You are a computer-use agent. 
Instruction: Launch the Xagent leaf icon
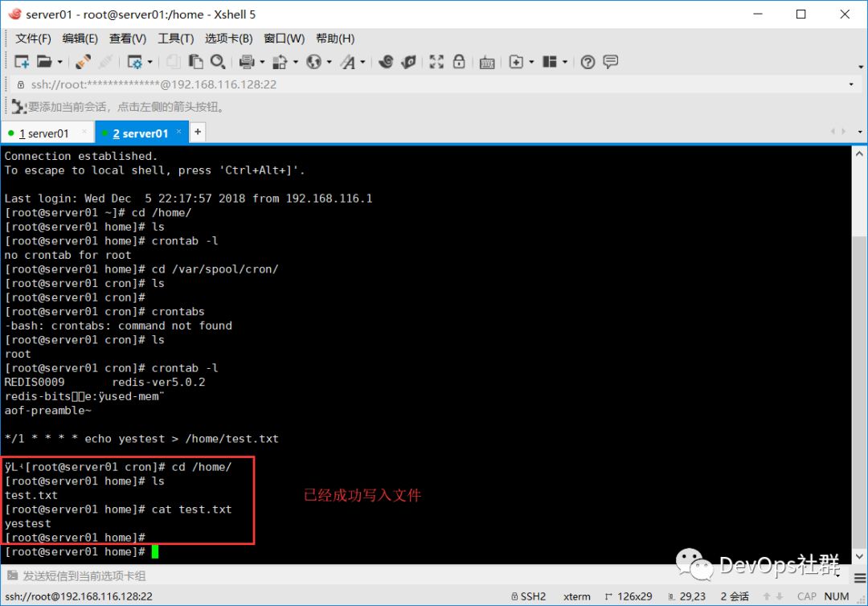pyautogui.click(x=408, y=62)
